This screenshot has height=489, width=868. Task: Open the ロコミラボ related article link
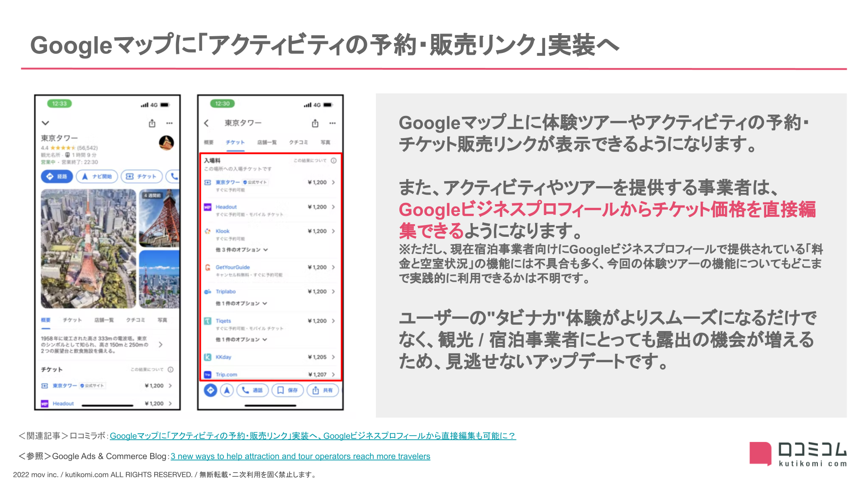point(313,436)
